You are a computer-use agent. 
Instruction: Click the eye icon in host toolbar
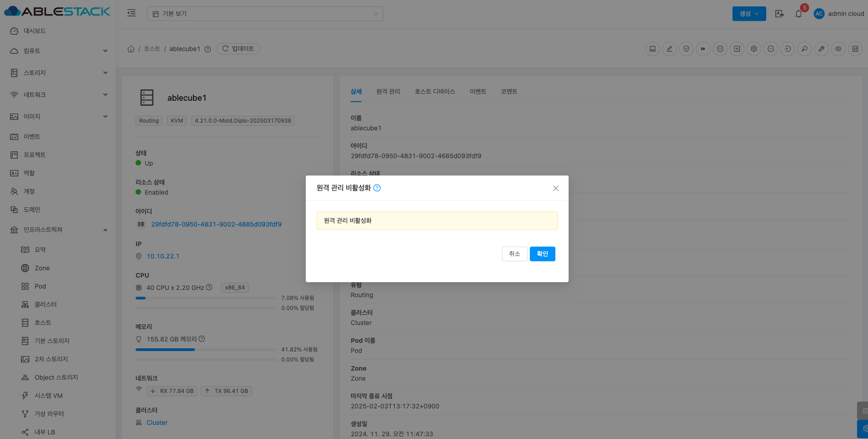pyautogui.click(x=838, y=49)
